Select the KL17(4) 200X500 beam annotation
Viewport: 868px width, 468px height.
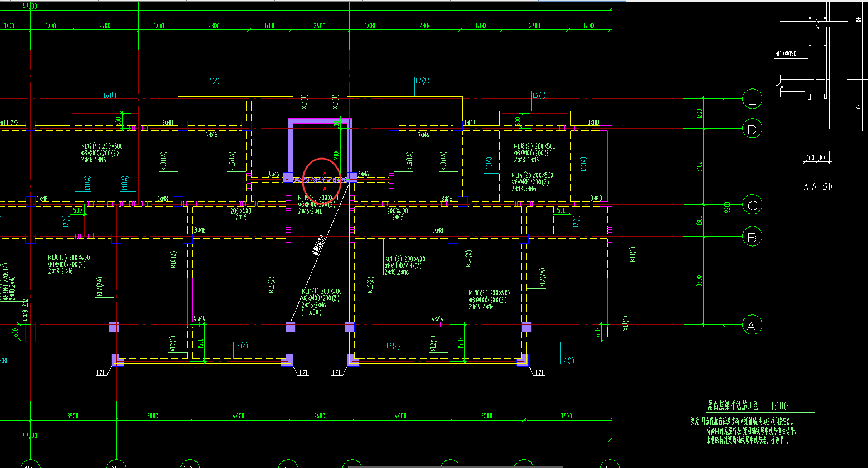(x=102, y=146)
